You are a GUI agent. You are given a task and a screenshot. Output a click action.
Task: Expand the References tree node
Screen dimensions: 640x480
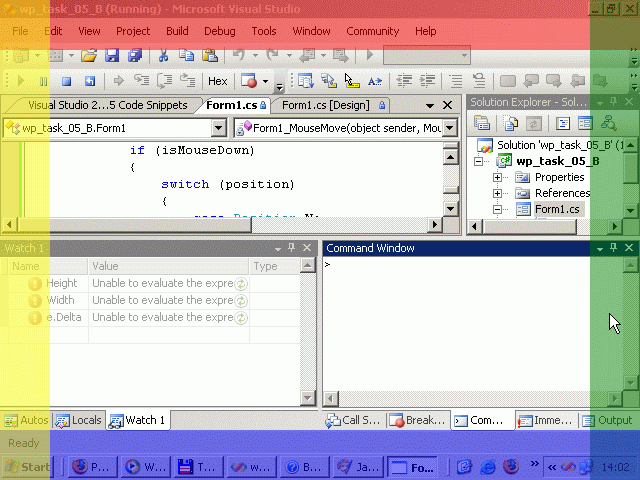(x=497, y=193)
